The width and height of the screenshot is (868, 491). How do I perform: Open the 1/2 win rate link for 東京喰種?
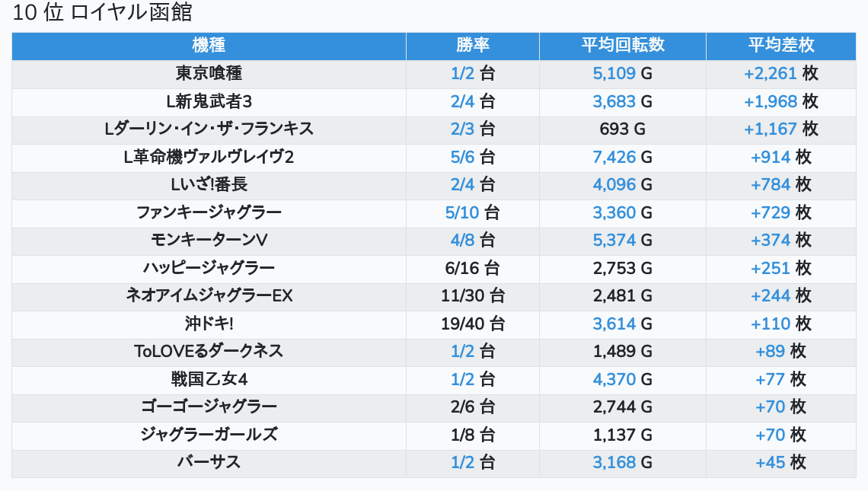pyautogui.click(x=462, y=74)
